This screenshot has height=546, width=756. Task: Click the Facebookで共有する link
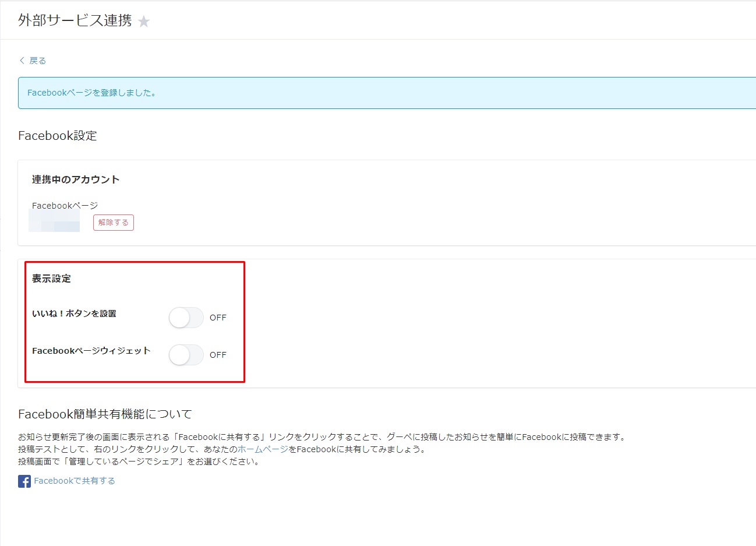click(x=75, y=481)
